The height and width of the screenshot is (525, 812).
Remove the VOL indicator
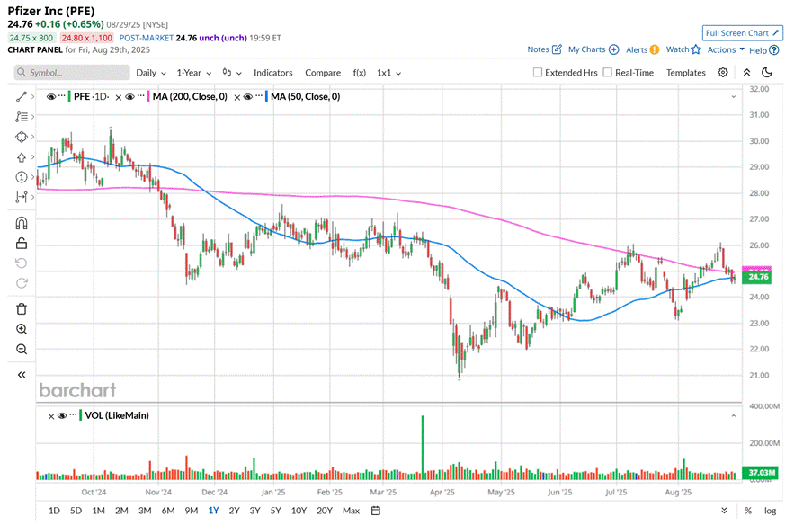50,416
